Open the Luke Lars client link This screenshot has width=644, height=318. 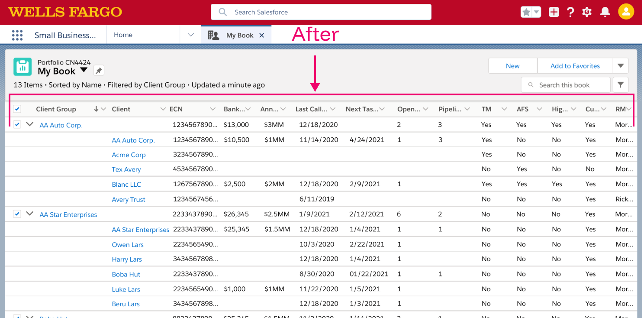126,289
